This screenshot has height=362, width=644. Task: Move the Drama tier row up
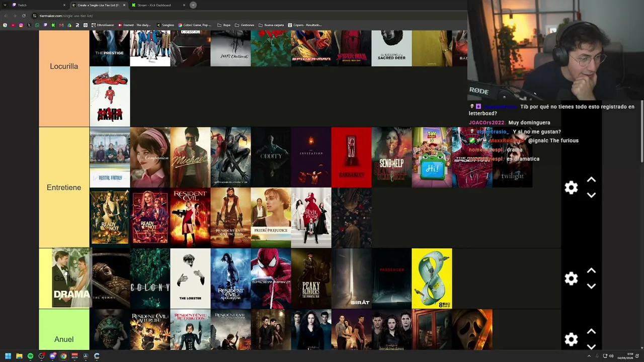point(591,270)
